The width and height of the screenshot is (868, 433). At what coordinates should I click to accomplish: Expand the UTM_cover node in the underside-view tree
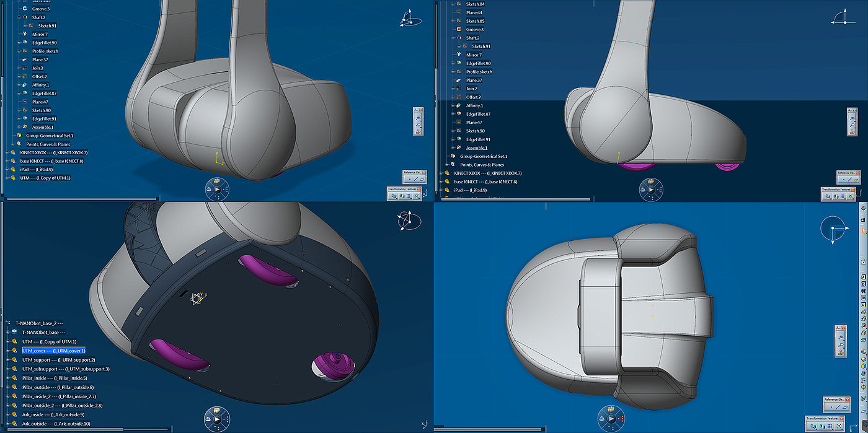8,351
